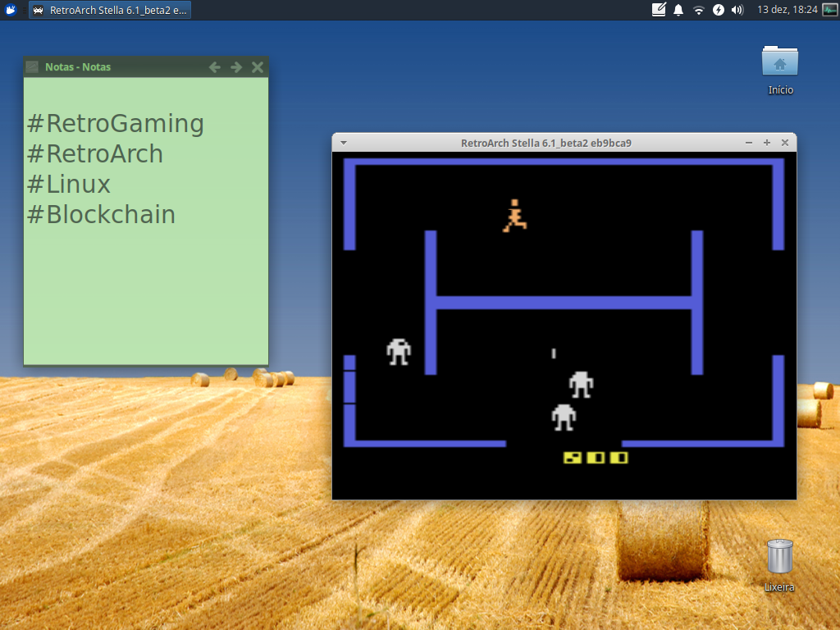Open the Notas window menu icon
The height and width of the screenshot is (630, 840).
coord(32,67)
